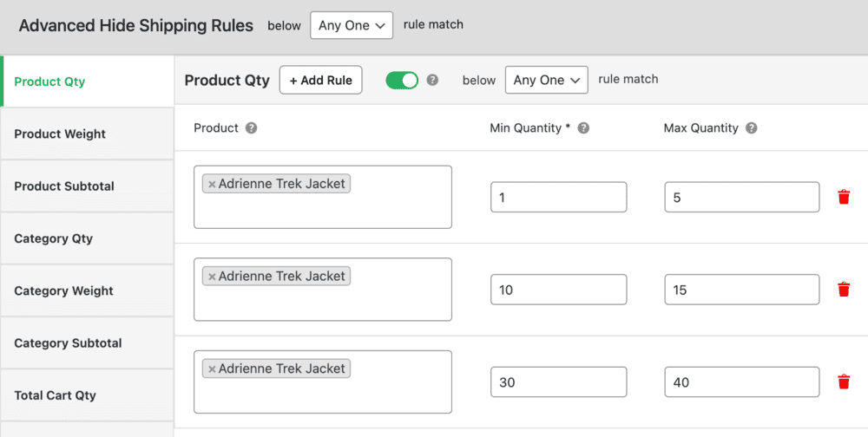
Task: Open help icon next to the green toggle
Action: click(433, 81)
